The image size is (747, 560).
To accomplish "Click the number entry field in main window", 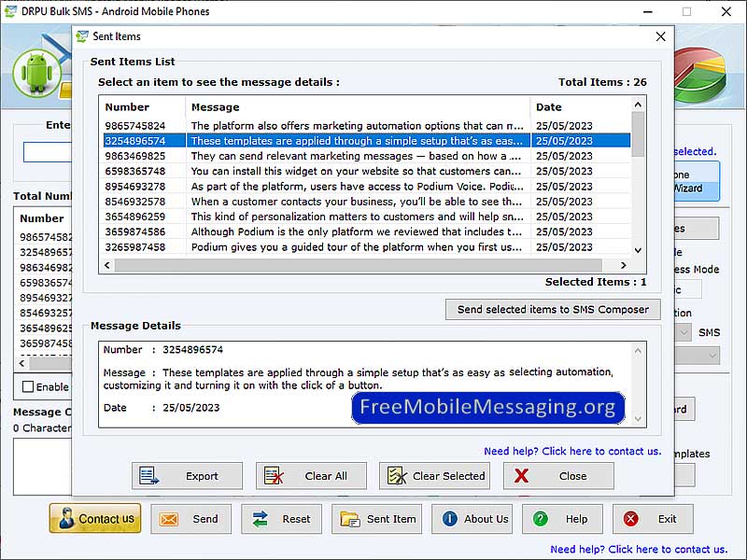I will [x=48, y=152].
